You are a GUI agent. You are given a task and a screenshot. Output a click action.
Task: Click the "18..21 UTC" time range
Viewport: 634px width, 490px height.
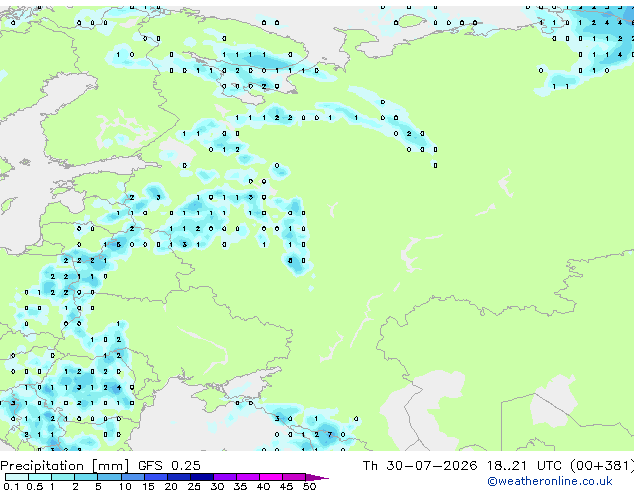(524, 465)
